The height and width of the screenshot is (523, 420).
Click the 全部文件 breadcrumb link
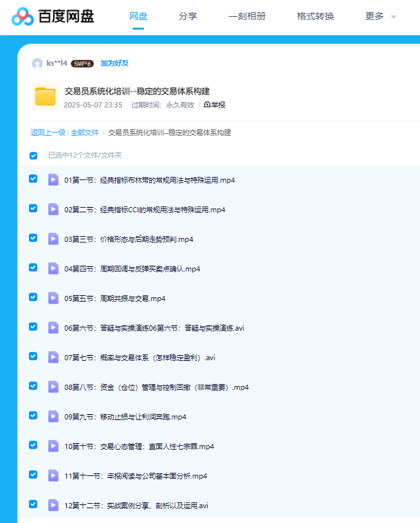point(85,133)
